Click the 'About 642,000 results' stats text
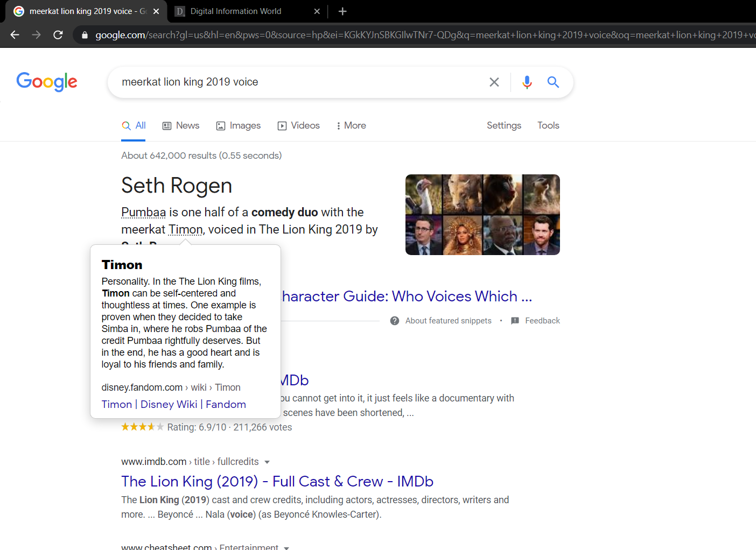 [x=201, y=156]
